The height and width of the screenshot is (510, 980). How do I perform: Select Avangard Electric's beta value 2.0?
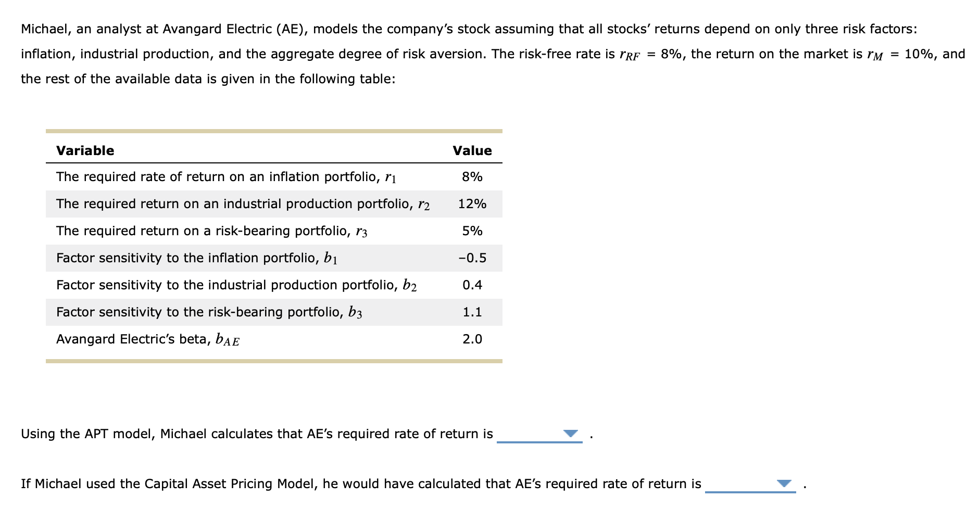(x=471, y=339)
